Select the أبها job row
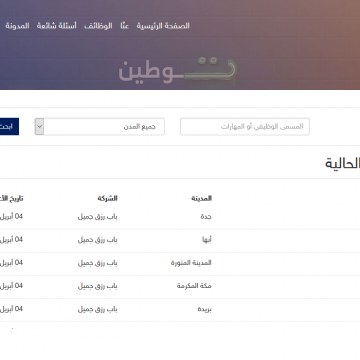360x360 pixels. point(180,240)
